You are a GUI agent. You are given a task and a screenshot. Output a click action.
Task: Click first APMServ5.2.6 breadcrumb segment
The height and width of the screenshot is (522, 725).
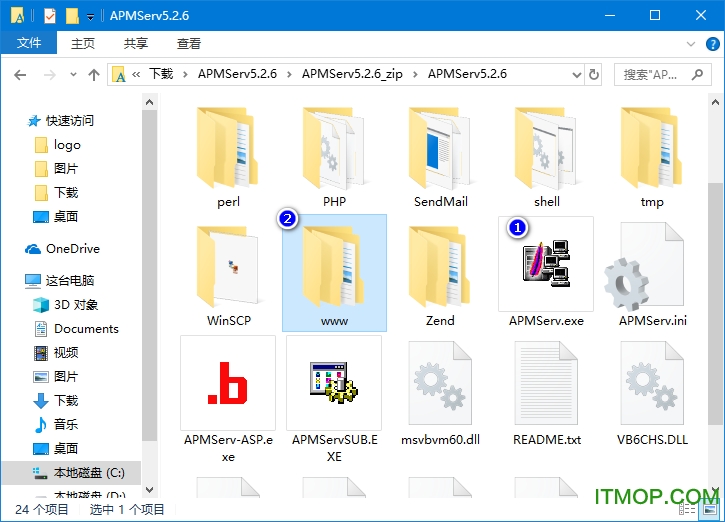click(x=237, y=74)
